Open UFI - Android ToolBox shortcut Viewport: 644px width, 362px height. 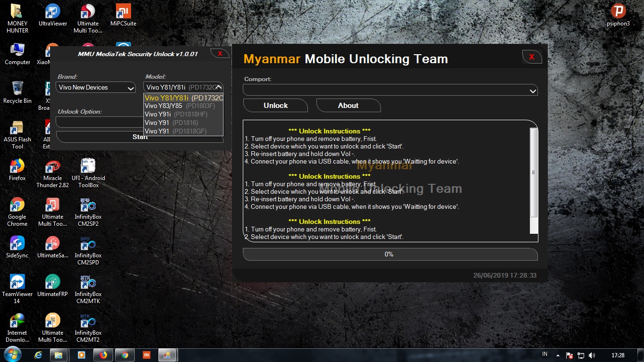[88, 174]
